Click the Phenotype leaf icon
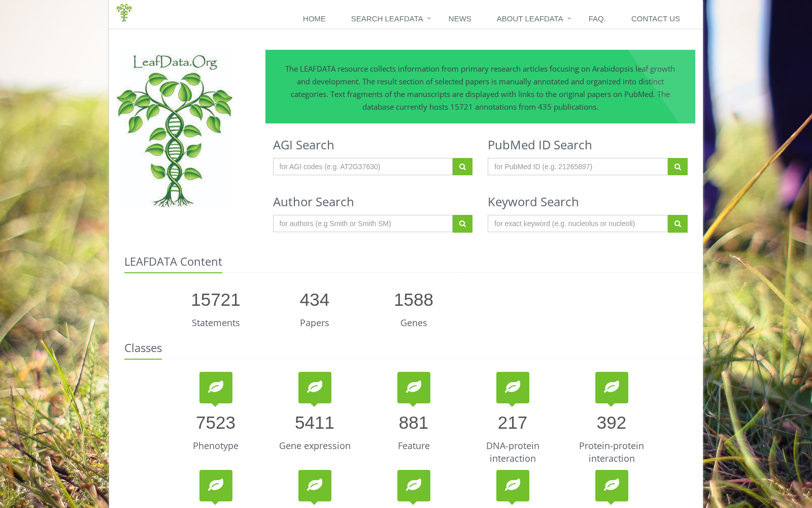This screenshot has height=508, width=812. (x=216, y=388)
